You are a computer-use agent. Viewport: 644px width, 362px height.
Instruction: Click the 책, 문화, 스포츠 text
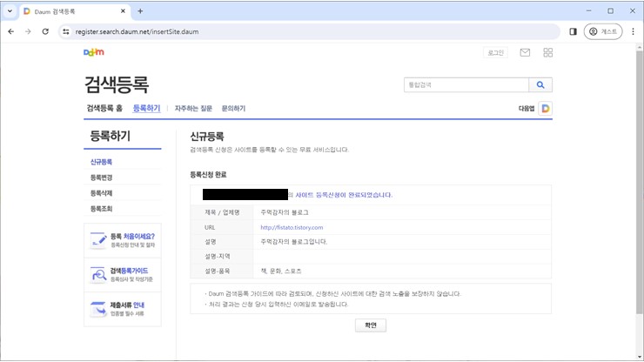[x=281, y=271]
